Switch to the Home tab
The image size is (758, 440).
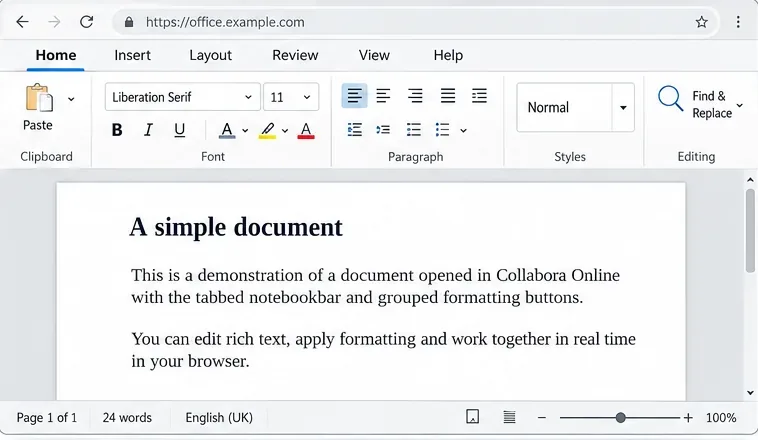coord(56,55)
